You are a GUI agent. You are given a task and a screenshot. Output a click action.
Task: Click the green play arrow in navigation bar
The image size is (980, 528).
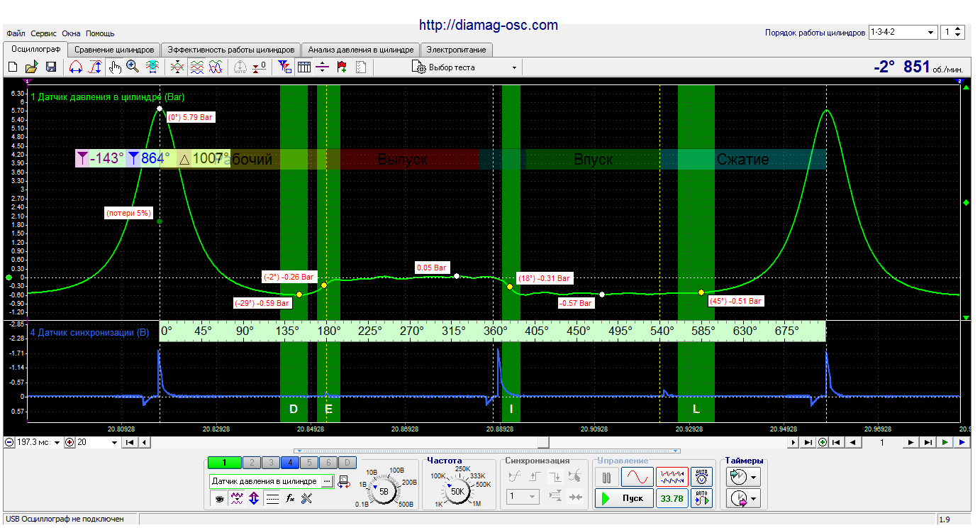click(x=945, y=442)
